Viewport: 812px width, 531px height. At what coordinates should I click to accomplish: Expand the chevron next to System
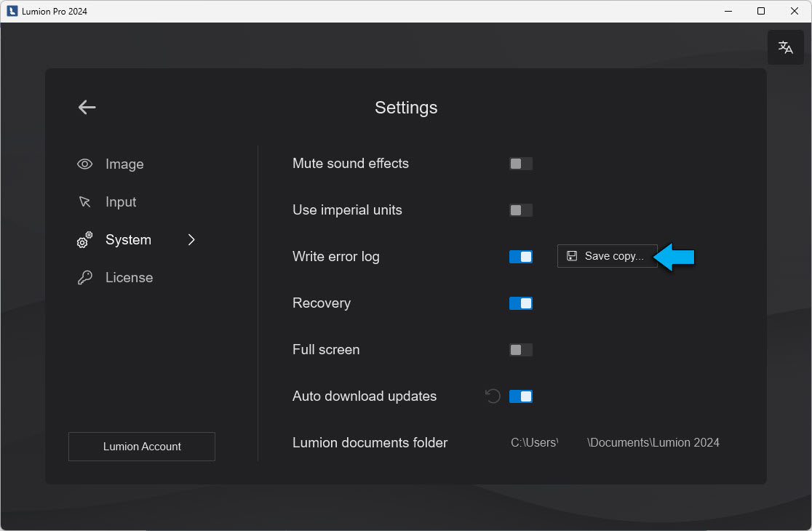click(x=191, y=240)
